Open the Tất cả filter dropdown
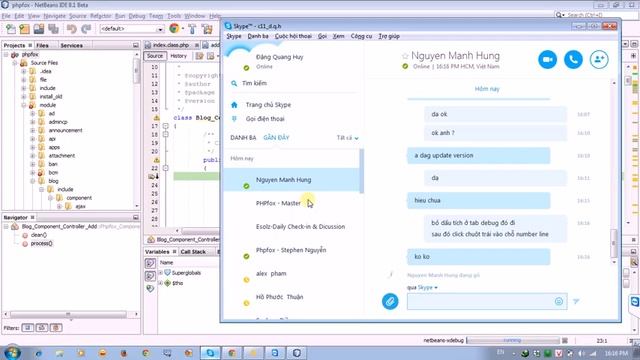640x360 pixels. tap(347, 138)
